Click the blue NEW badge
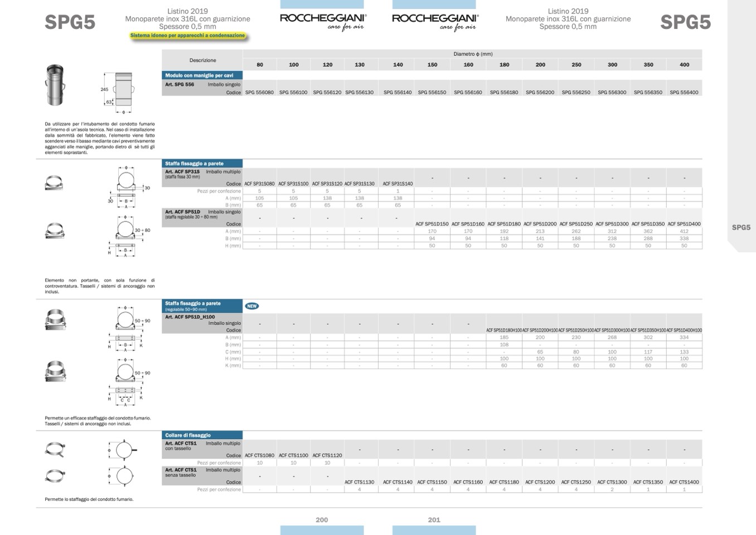The image size is (756, 535). tap(252, 306)
